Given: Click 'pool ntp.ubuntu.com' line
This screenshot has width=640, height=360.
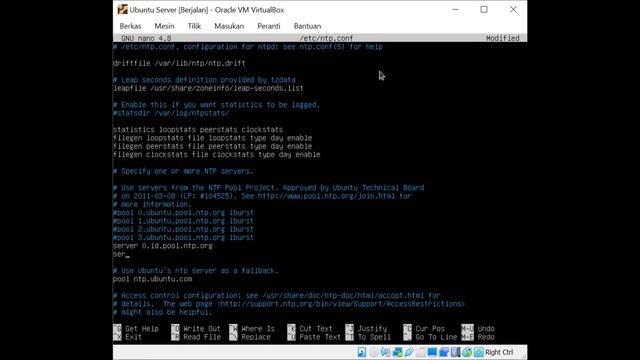Looking at the screenshot, I should coord(153,279).
